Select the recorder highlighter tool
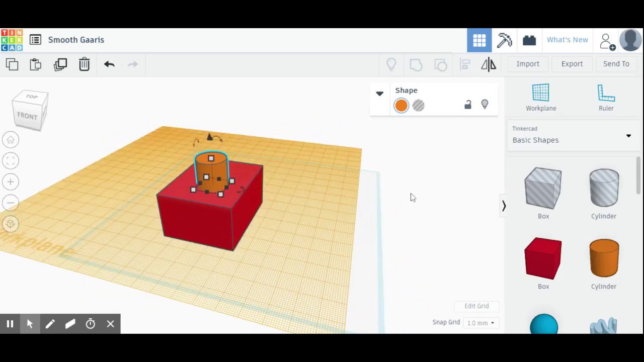This screenshot has width=644, height=362. (x=70, y=324)
